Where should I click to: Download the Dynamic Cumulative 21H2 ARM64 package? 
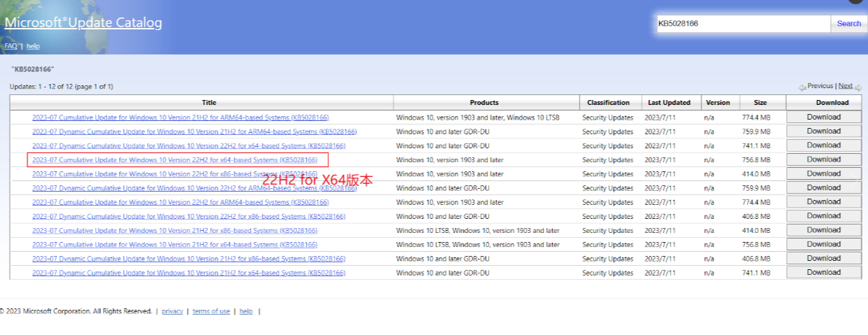pos(824,131)
